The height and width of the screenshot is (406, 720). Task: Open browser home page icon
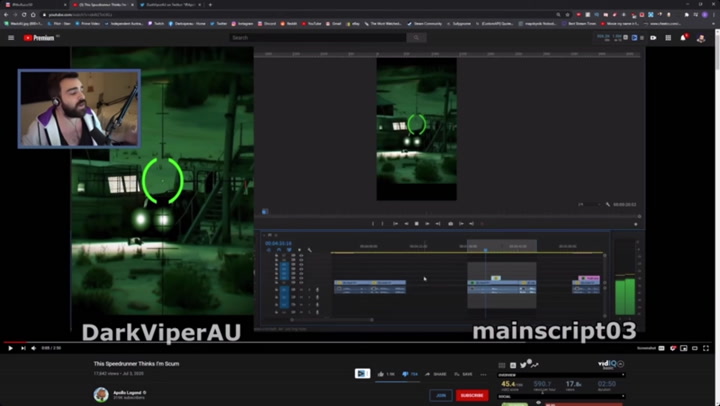(33, 15)
